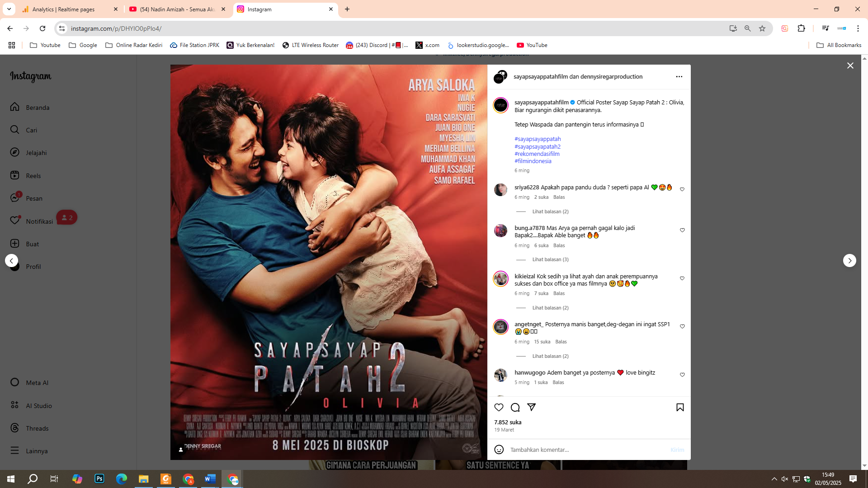
Task: Click the Kirim send comment button
Action: pyautogui.click(x=677, y=450)
